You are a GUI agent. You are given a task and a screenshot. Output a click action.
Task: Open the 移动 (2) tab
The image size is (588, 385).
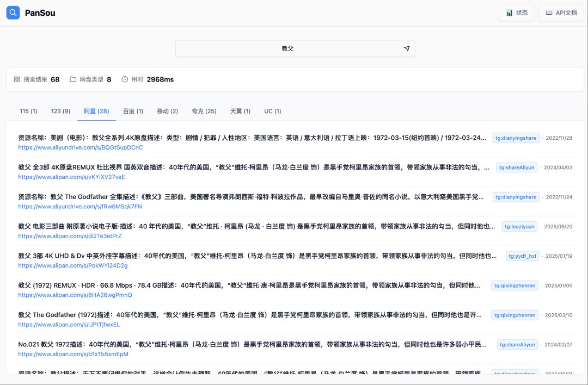[167, 111]
